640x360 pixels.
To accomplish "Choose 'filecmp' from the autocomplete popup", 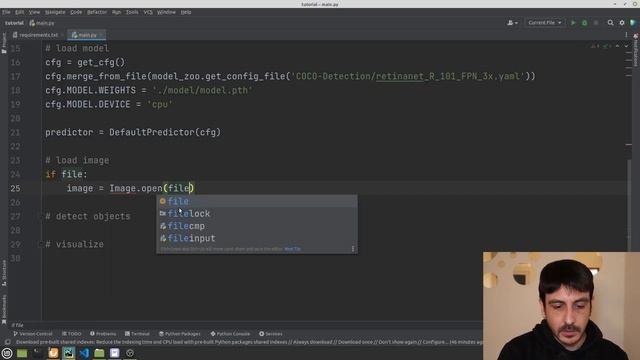I will (257, 226).
